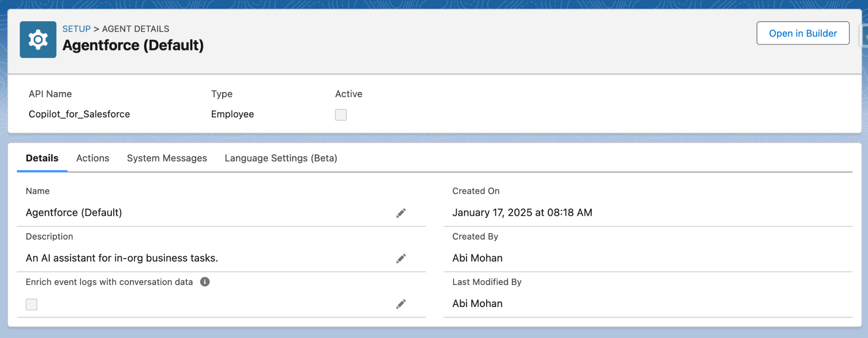The image size is (868, 338).
Task: Click the pencil icon beside the Description
Action: (401, 258)
